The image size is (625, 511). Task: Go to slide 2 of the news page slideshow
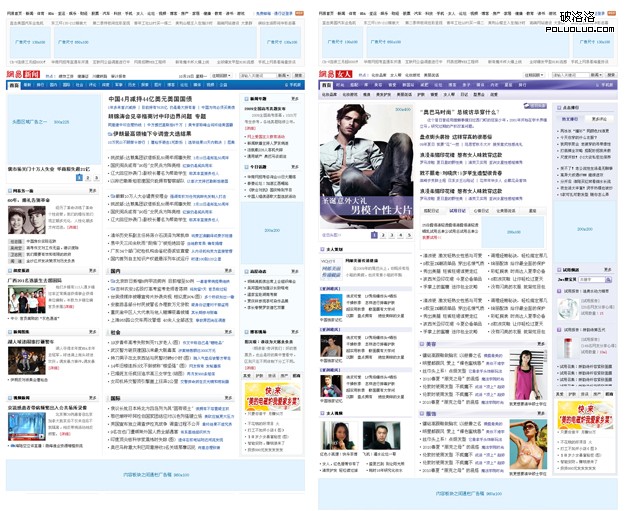coord(88,178)
